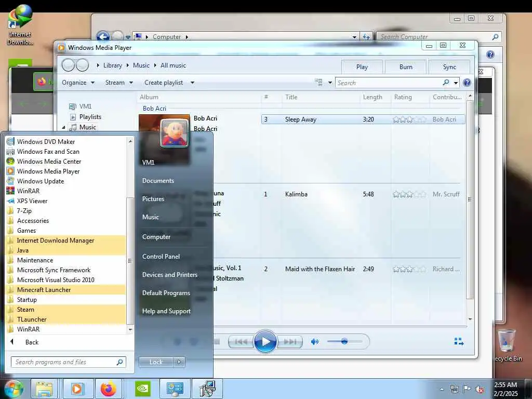Launch WinRAR program with books icon
Viewport: 532px width, 399px height.
28,191
